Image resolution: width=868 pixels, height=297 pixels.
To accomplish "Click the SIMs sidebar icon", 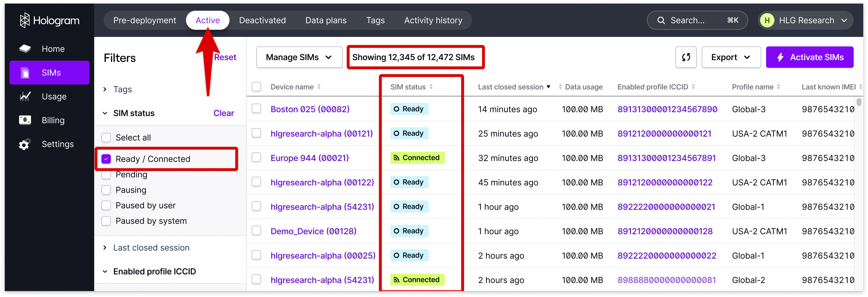I will [25, 73].
